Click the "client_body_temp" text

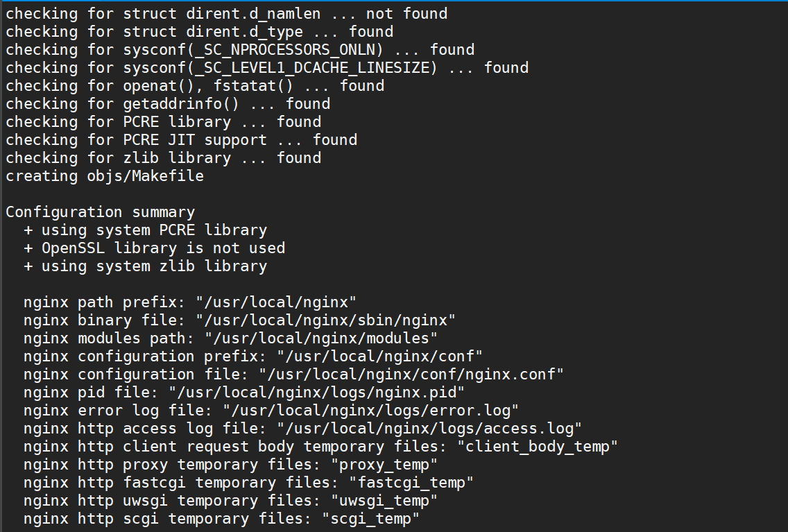click(537, 447)
